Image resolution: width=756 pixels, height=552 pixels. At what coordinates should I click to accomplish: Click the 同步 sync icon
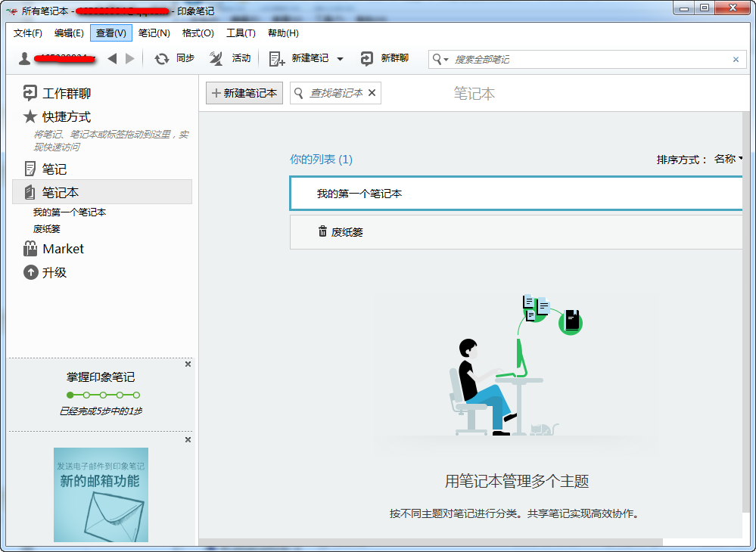pos(163,57)
